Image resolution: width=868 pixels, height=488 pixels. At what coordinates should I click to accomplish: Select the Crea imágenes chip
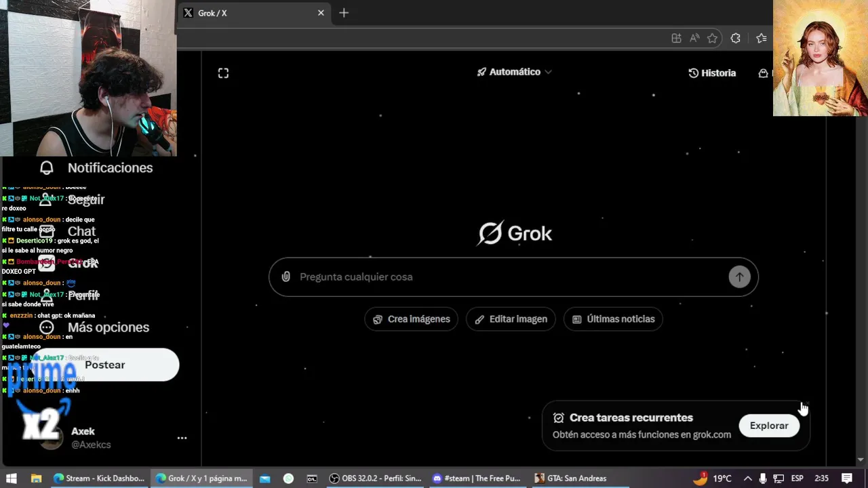click(411, 319)
